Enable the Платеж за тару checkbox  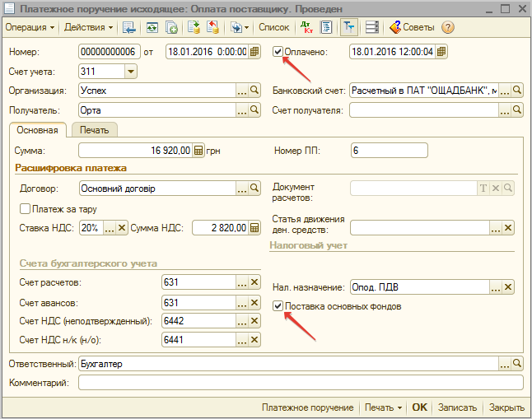(x=25, y=209)
